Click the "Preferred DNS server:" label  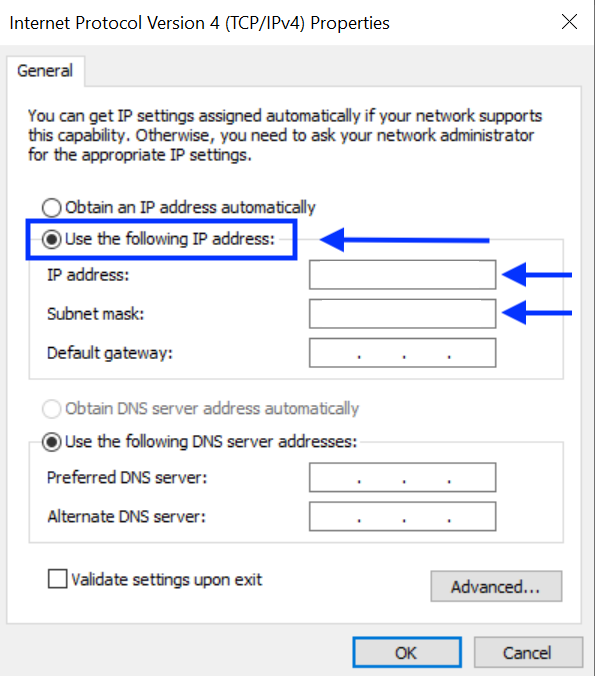pyautogui.click(x=127, y=478)
